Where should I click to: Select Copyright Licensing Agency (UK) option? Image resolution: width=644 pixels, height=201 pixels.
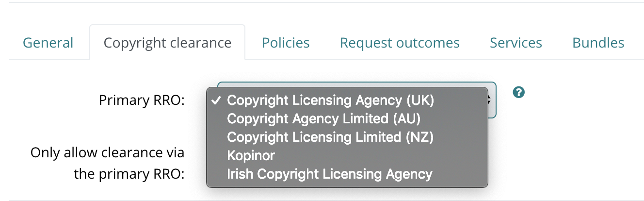click(x=347, y=100)
